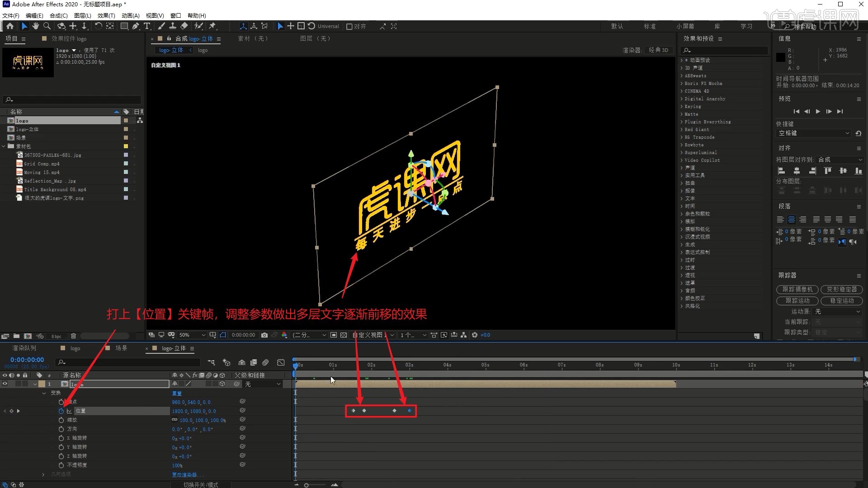Select the Brush tool
This screenshot has height=488, width=868.
tap(161, 26)
